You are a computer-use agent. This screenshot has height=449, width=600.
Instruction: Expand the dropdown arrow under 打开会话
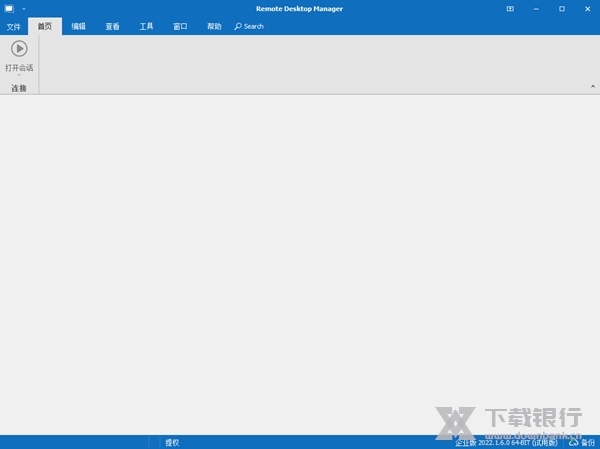click(19, 76)
